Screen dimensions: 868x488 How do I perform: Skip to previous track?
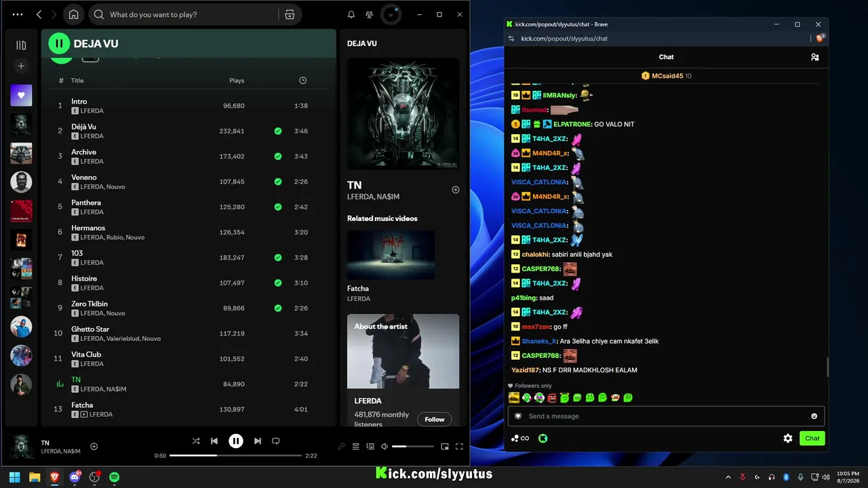coord(214,441)
